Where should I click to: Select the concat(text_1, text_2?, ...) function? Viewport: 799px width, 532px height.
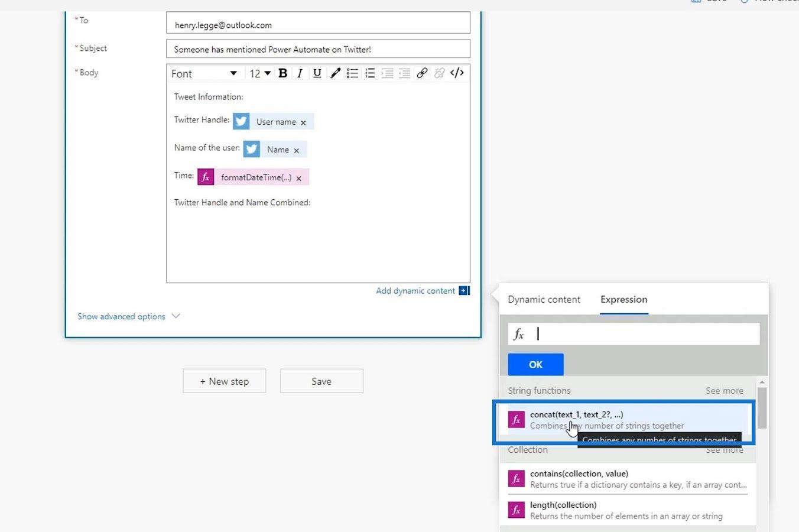coord(626,420)
